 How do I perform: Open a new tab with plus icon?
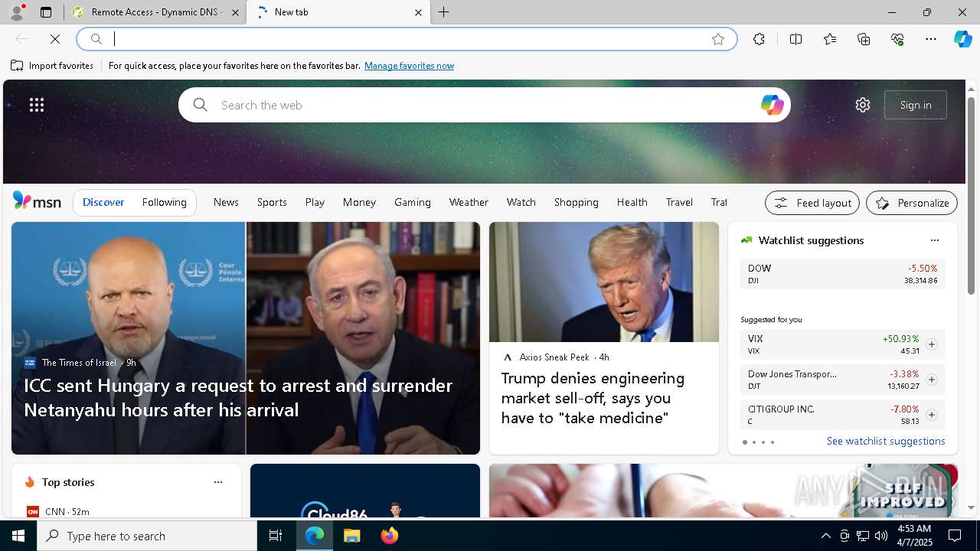pos(444,12)
